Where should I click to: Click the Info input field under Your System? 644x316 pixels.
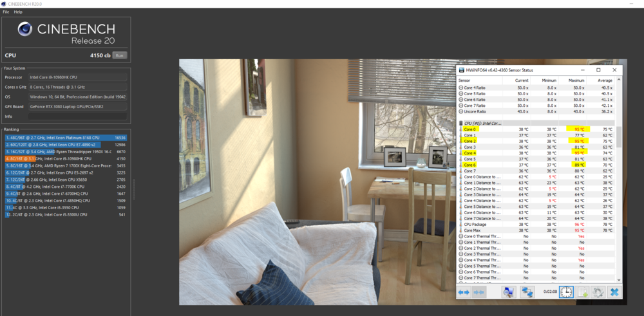[77, 116]
